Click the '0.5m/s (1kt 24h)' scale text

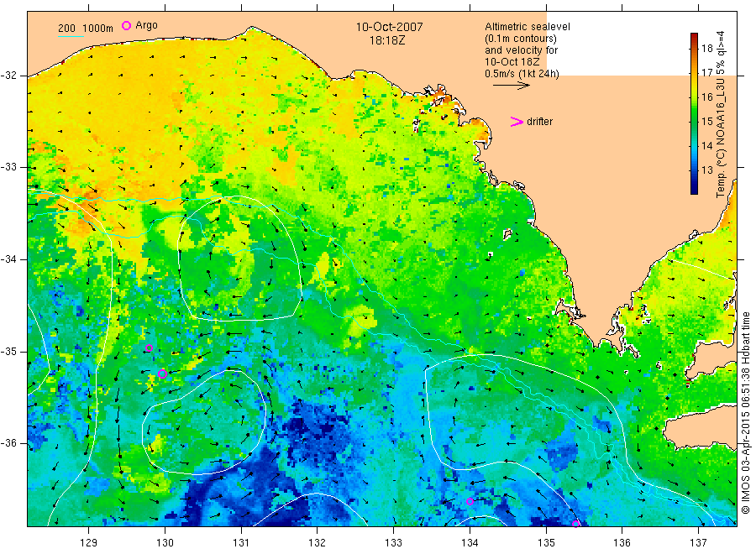tap(522, 74)
